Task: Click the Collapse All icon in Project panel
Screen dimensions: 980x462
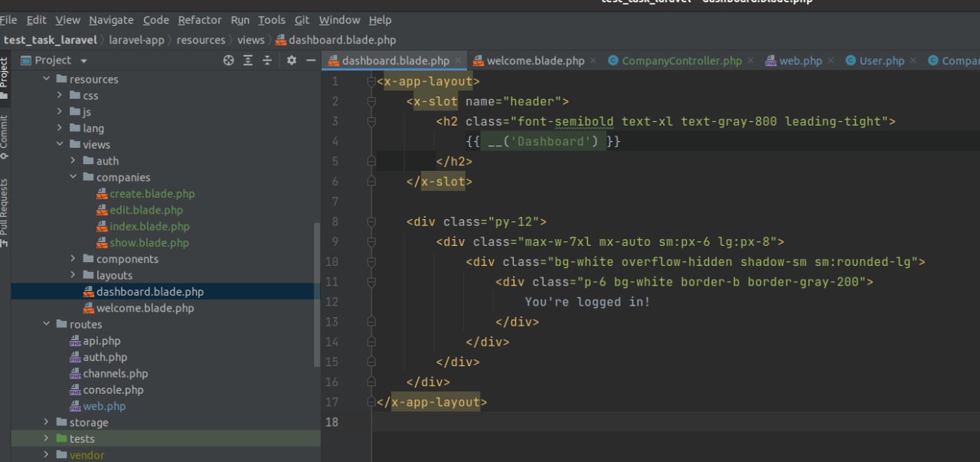Action: point(267,61)
